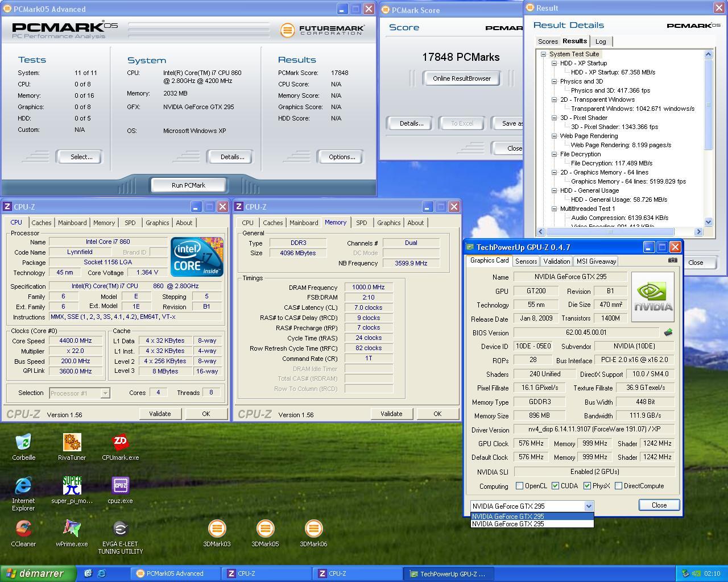Click the GPU-Z title bar icon

(x=470, y=247)
